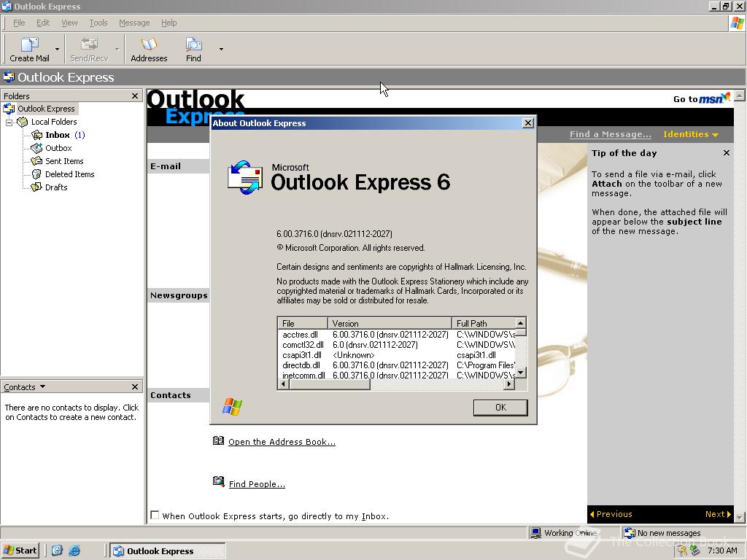Click the Windows Start button
The image size is (747, 560).
20,551
